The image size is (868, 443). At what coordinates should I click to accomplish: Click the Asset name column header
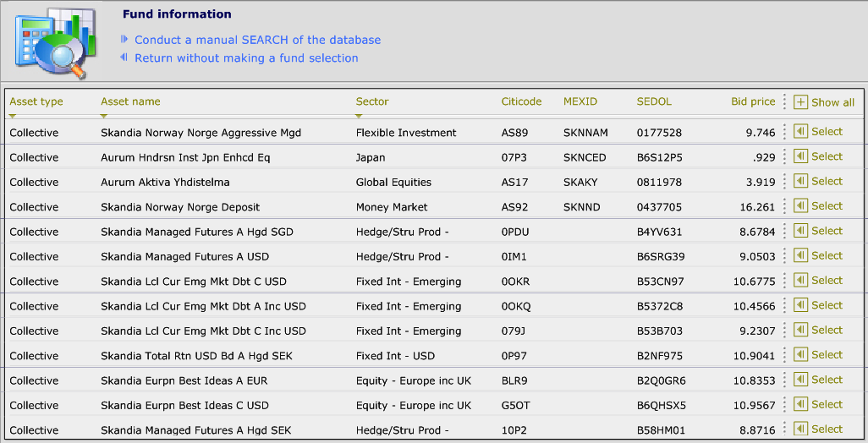[x=130, y=101]
